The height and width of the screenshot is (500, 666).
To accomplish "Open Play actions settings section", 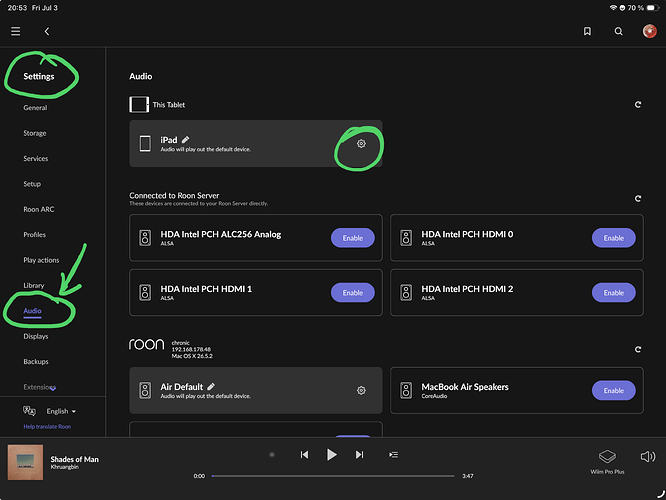I will pyautogui.click(x=41, y=260).
